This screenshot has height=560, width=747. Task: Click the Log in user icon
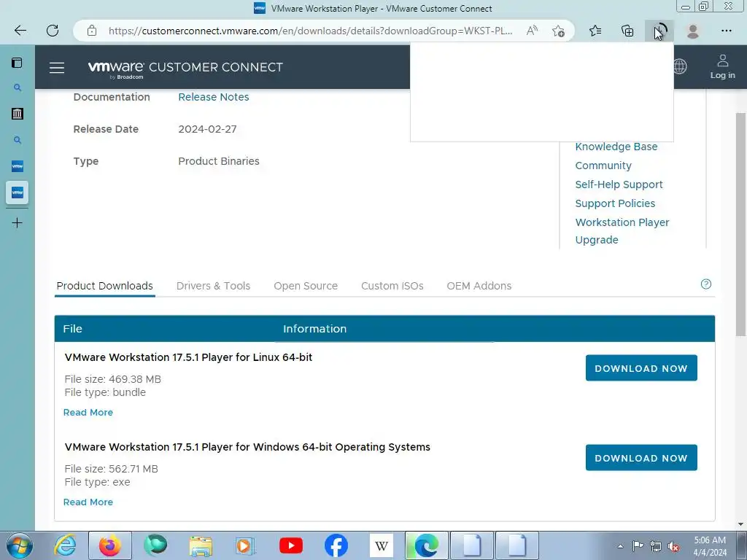coord(722,66)
